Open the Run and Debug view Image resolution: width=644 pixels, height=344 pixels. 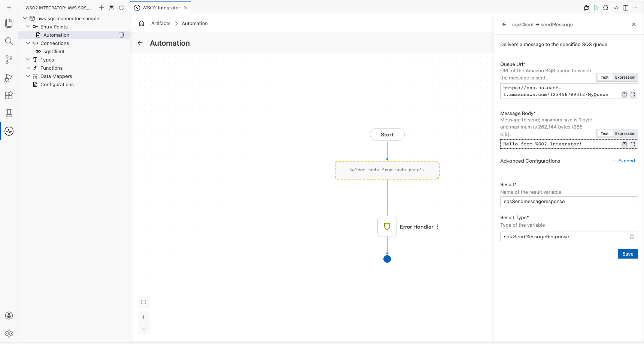tap(9, 77)
